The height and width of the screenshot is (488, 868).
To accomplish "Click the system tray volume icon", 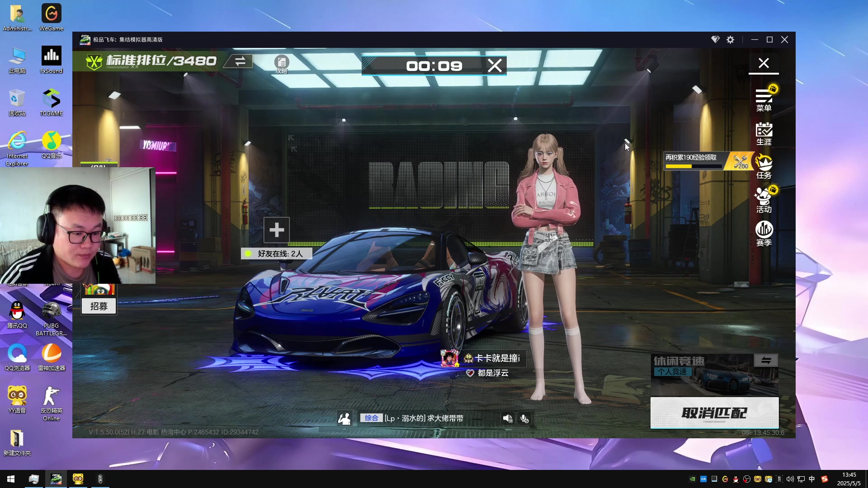I will coord(790,479).
